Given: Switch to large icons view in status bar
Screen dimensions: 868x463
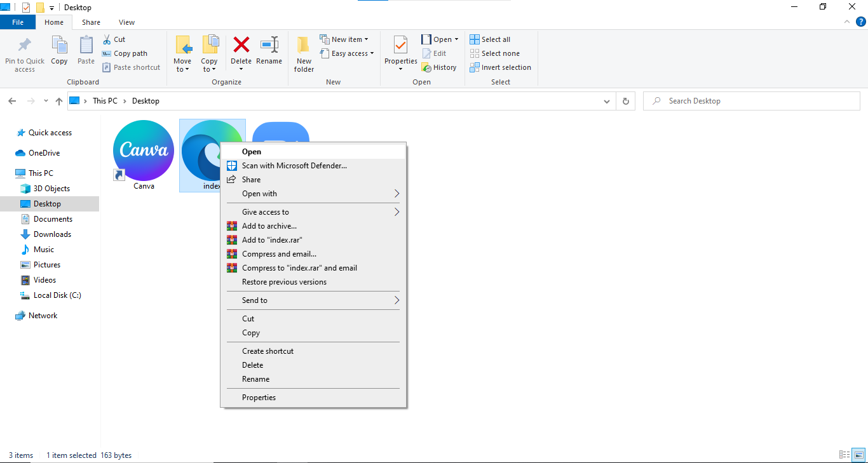Looking at the screenshot, I should tap(858, 455).
